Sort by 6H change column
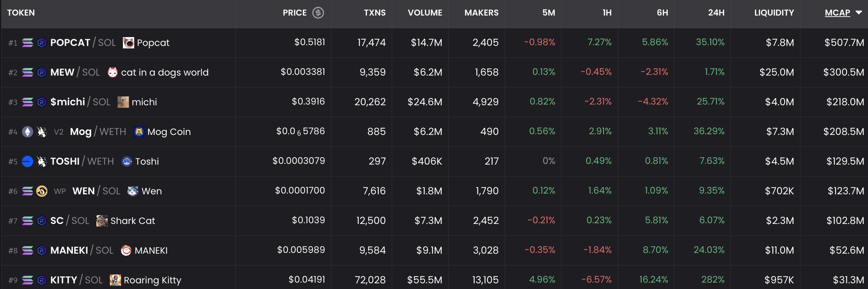The width and height of the screenshot is (868, 289). tap(662, 13)
